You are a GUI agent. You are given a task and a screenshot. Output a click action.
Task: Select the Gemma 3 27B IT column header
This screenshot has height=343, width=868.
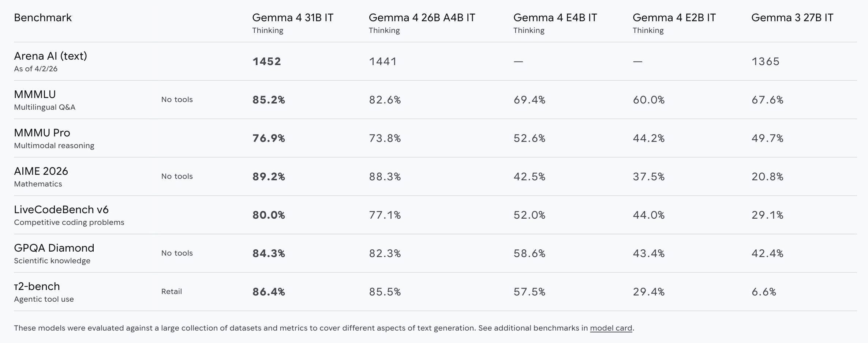tap(792, 18)
